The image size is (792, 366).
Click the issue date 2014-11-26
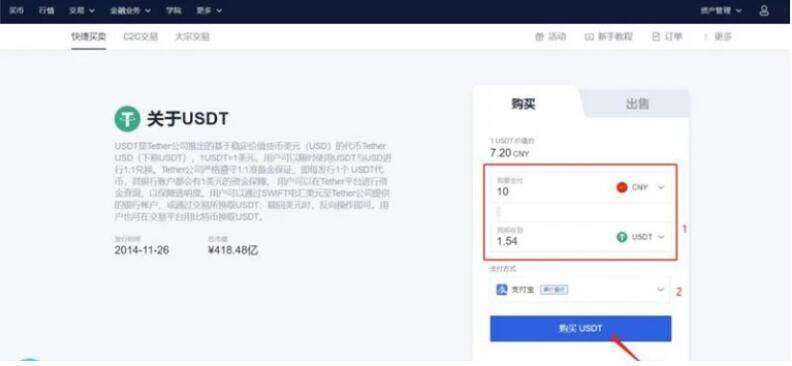(x=142, y=250)
